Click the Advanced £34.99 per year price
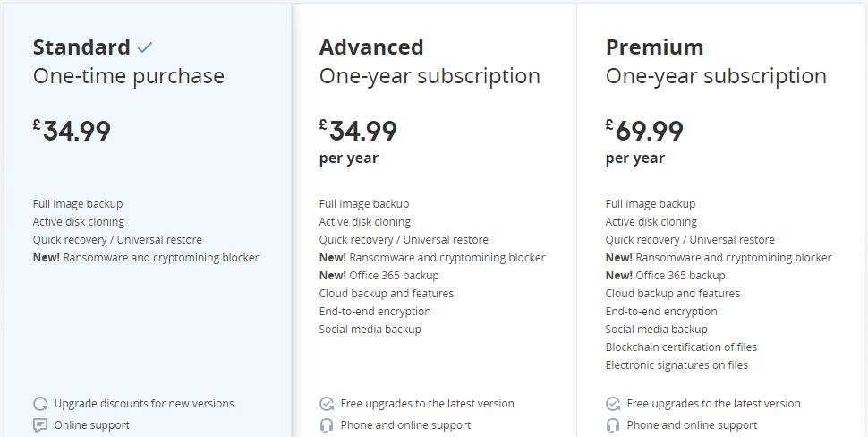 tap(358, 141)
